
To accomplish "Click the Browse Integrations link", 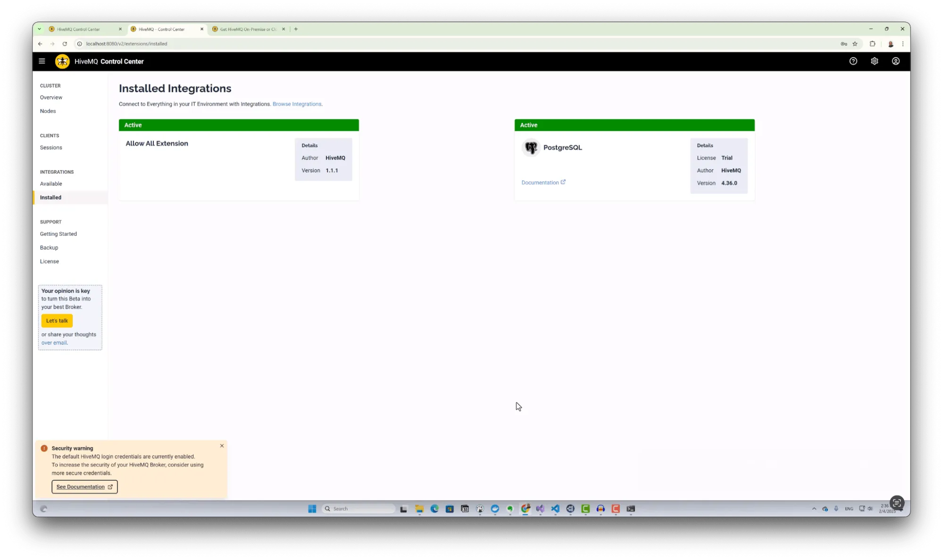I will click(297, 104).
